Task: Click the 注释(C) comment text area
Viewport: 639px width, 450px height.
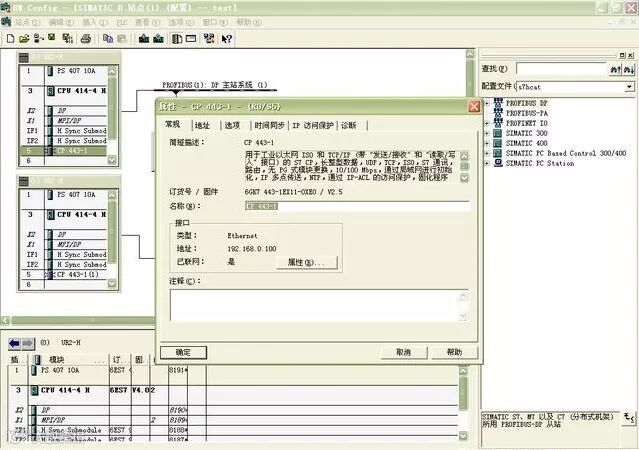Action: [x=319, y=305]
